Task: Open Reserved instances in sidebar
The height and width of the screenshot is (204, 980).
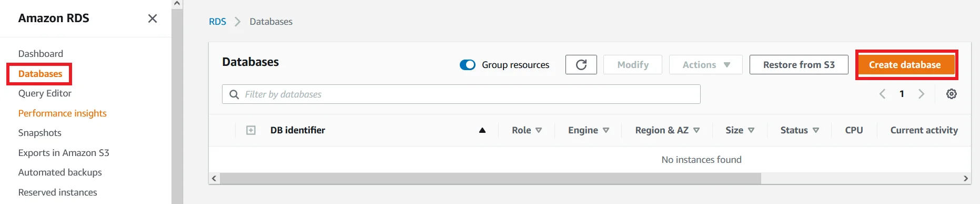Action: pos(57,192)
